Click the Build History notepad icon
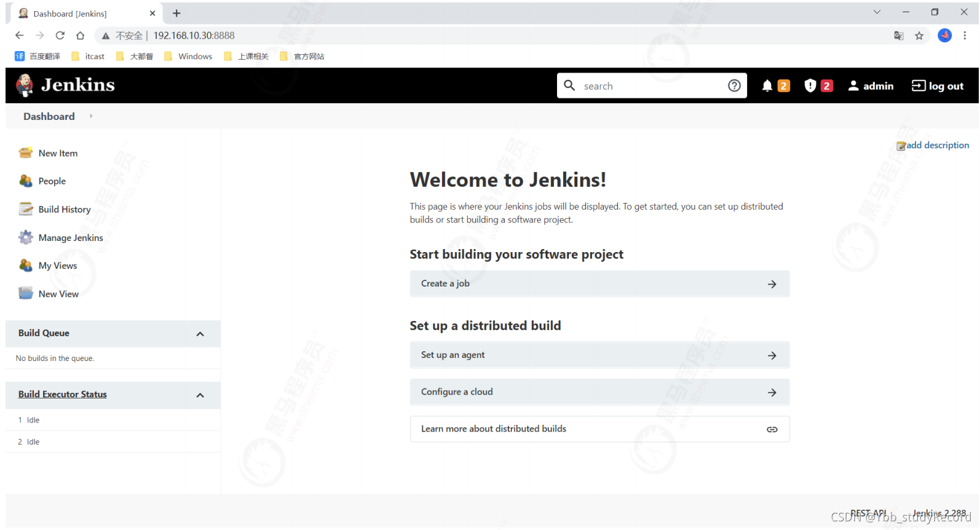 tap(25, 209)
